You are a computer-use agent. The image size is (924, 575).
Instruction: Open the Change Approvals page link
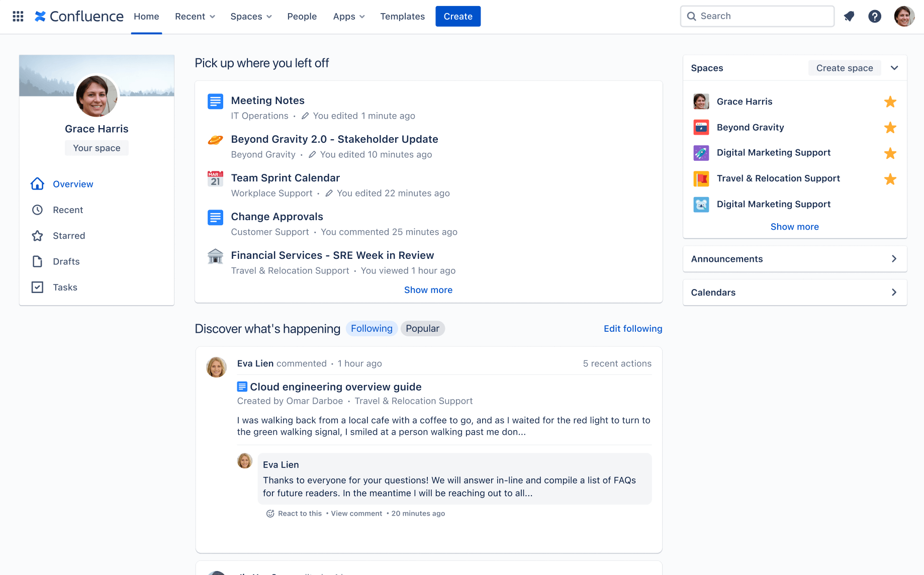(x=276, y=216)
